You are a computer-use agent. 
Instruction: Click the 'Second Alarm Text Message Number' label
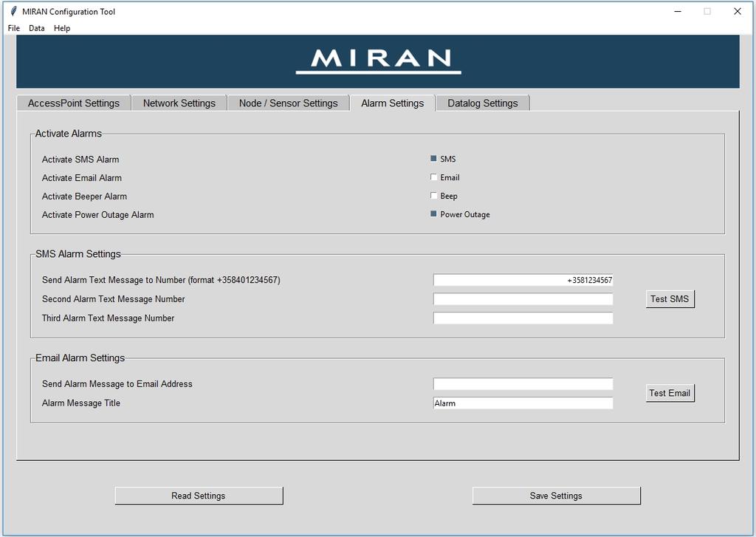tap(113, 299)
